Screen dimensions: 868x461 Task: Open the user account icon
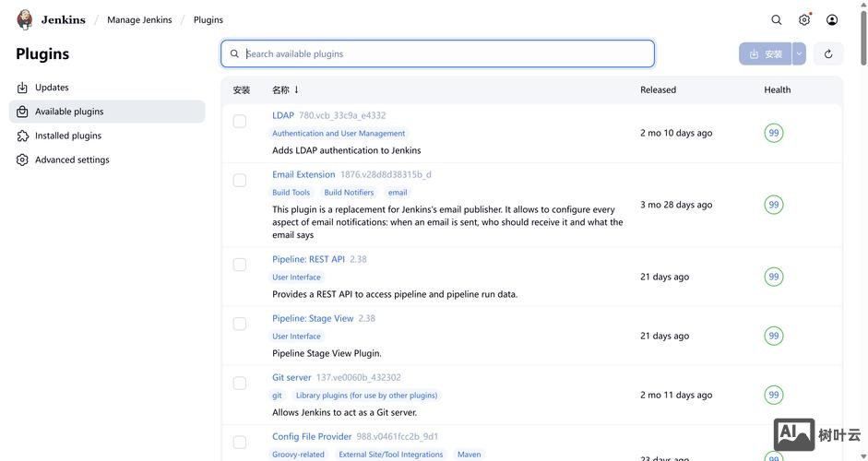point(832,19)
